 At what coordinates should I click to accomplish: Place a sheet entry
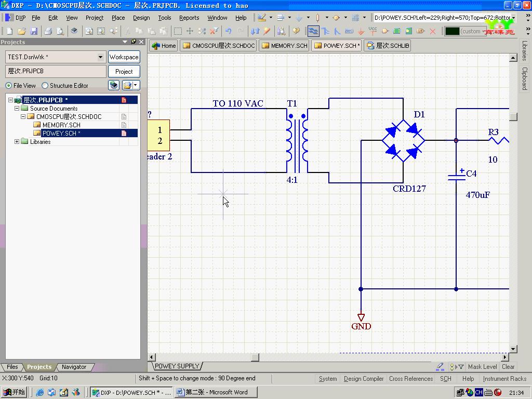point(409,31)
